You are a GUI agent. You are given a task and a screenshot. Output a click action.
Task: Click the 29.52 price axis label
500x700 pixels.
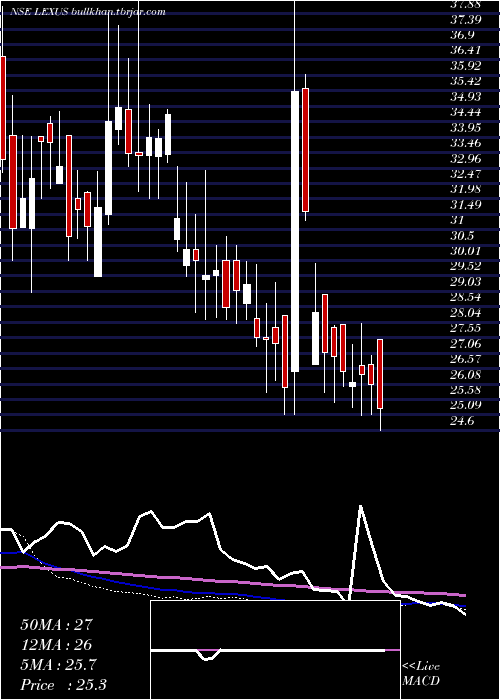coord(465,267)
